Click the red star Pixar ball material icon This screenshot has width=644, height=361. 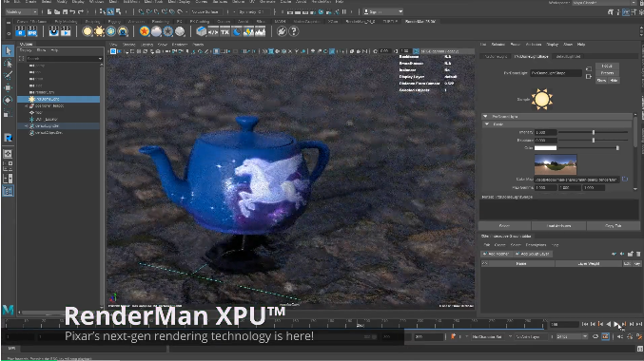tap(145, 31)
